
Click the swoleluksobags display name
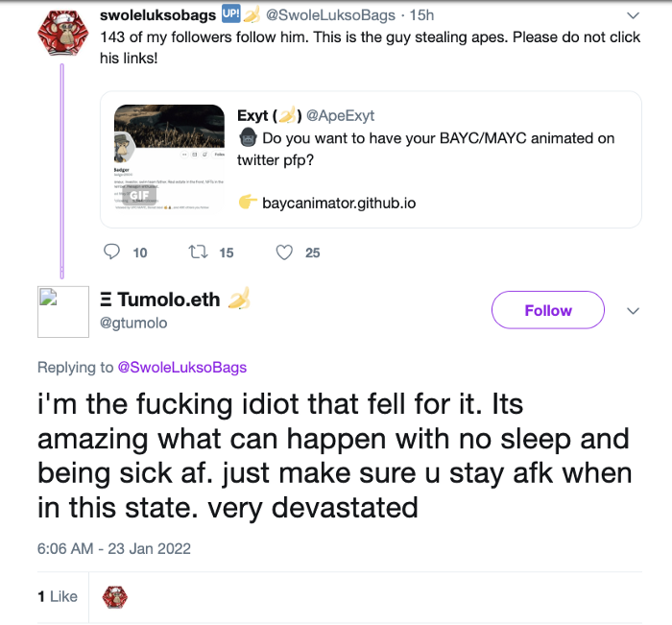(x=157, y=14)
